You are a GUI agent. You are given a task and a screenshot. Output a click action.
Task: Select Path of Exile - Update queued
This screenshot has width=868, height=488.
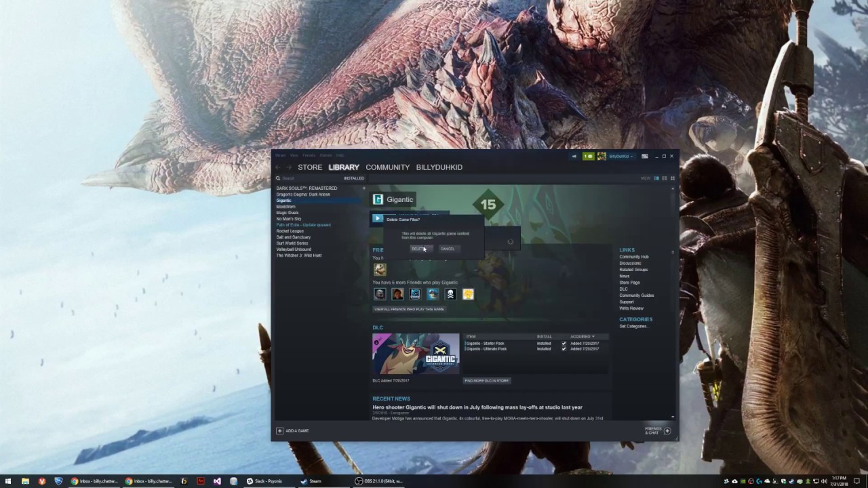coord(304,225)
